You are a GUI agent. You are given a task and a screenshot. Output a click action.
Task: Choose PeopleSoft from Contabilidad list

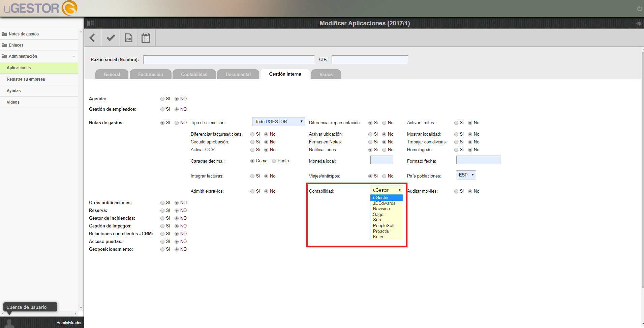(387, 225)
